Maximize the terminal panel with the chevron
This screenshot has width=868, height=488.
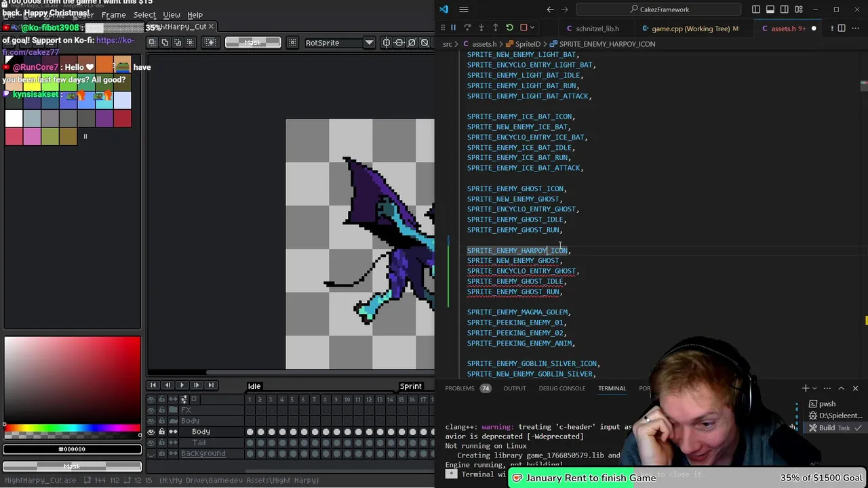(x=841, y=388)
